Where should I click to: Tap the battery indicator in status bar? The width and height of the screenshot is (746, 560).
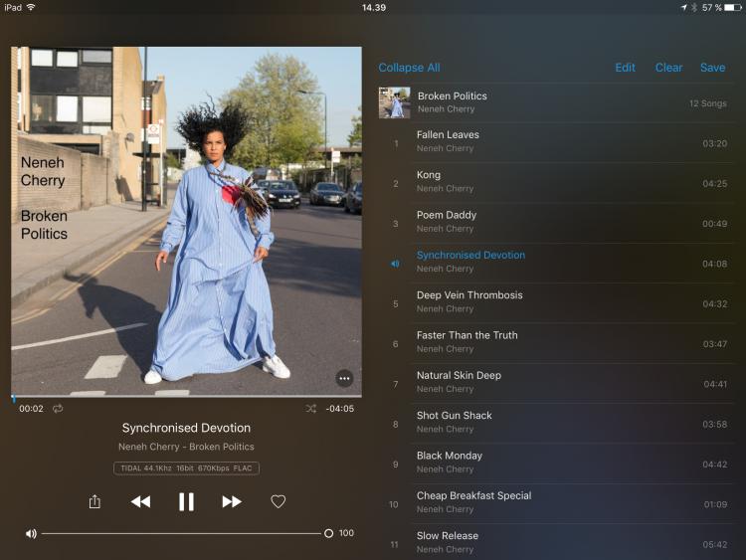click(733, 8)
